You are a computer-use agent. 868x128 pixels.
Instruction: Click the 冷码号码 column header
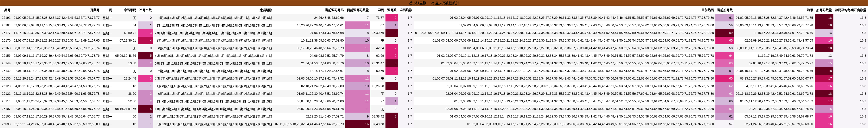point(130,10)
